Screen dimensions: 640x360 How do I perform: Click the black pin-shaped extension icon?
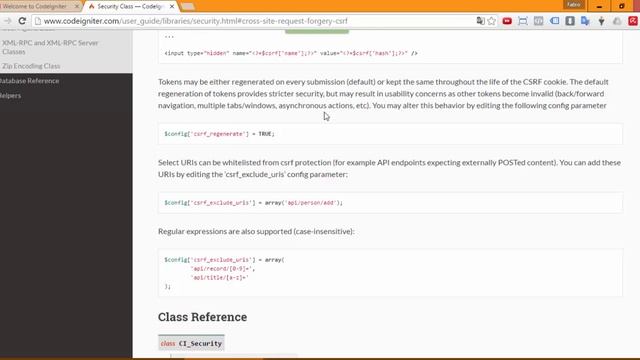point(601,21)
